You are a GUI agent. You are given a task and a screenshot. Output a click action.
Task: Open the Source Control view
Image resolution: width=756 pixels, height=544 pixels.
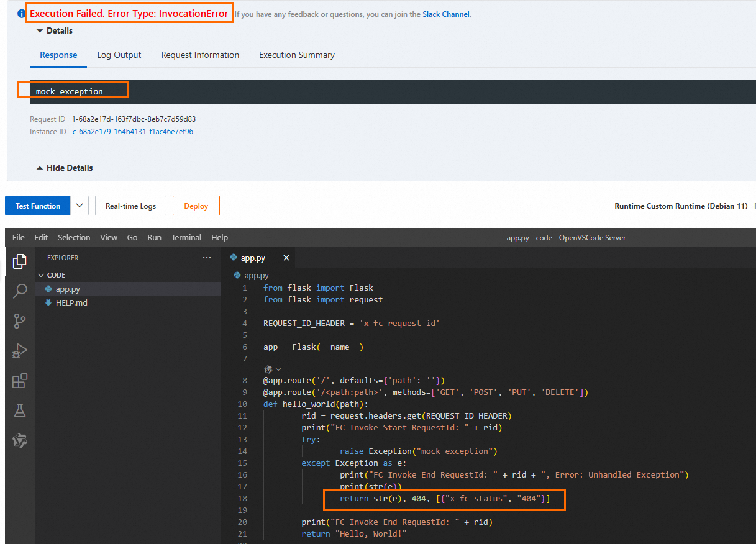click(x=20, y=320)
